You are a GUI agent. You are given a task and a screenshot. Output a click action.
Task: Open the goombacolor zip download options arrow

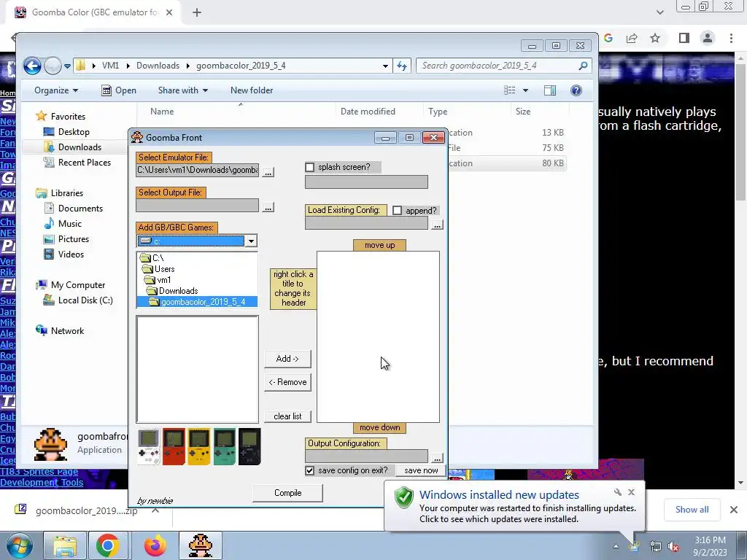tap(155, 510)
